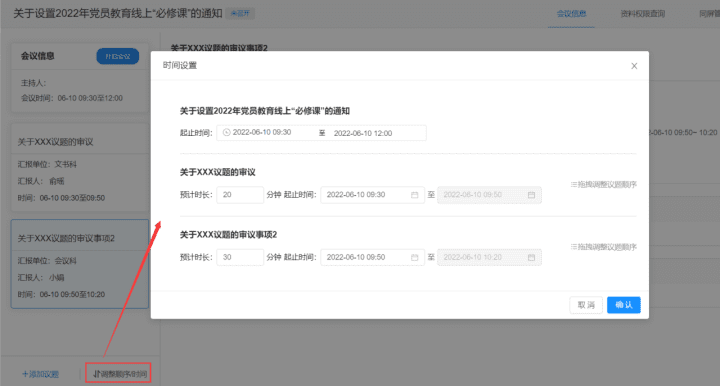
Task: Click 拖拽调整议题顺序 handle for 关于XXX议题的审议
Action: click(603, 185)
